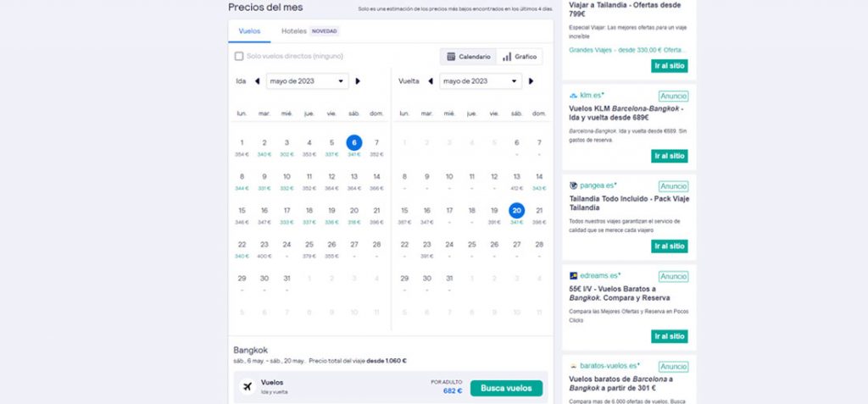
Task: Switch to Gráfico view
Action: [x=520, y=57]
